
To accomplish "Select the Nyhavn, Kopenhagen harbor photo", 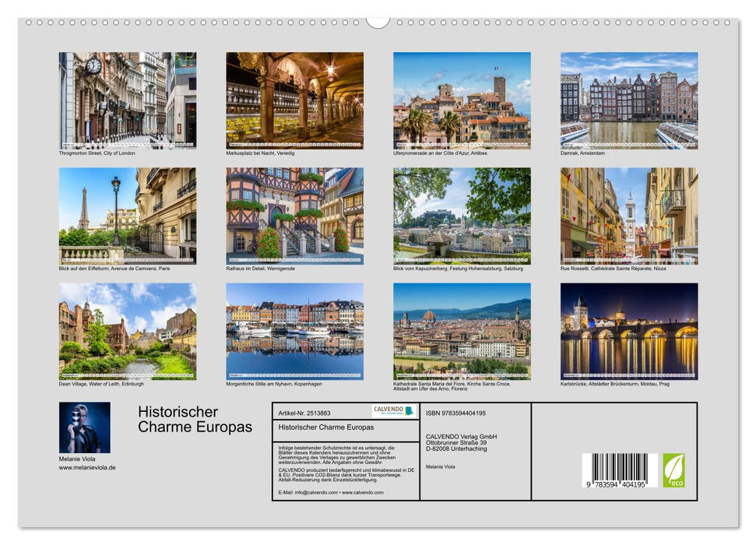I will [294, 332].
